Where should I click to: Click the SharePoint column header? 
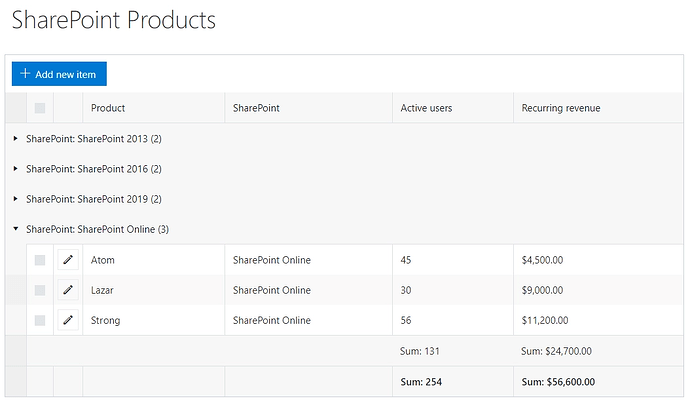tap(256, 108)
